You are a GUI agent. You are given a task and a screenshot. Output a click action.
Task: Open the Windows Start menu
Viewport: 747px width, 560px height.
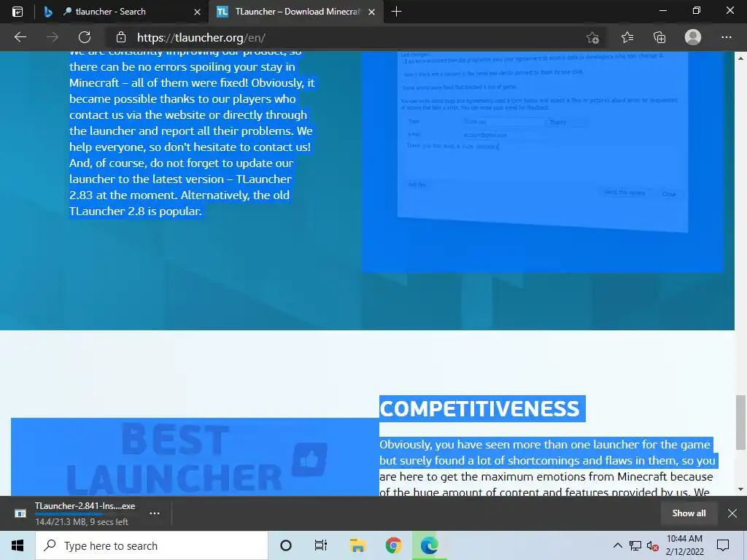point(18,545)
